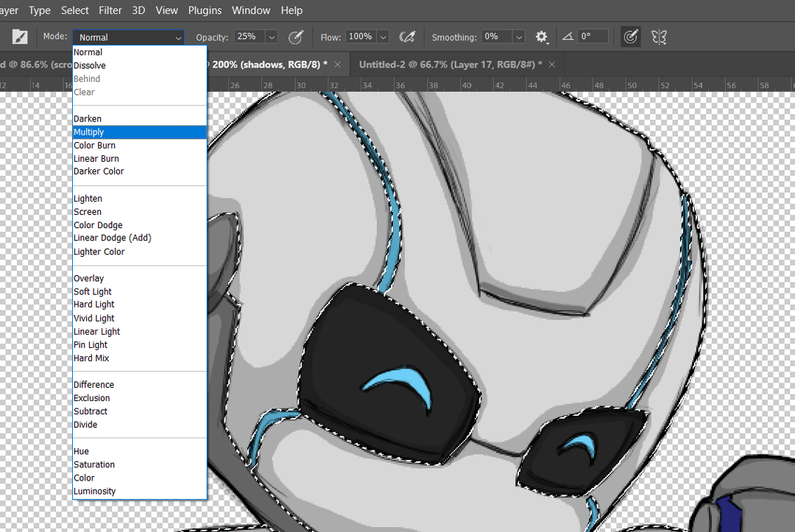
Task: Expand the Flow dropdown arrow
Action: point(384,37)
